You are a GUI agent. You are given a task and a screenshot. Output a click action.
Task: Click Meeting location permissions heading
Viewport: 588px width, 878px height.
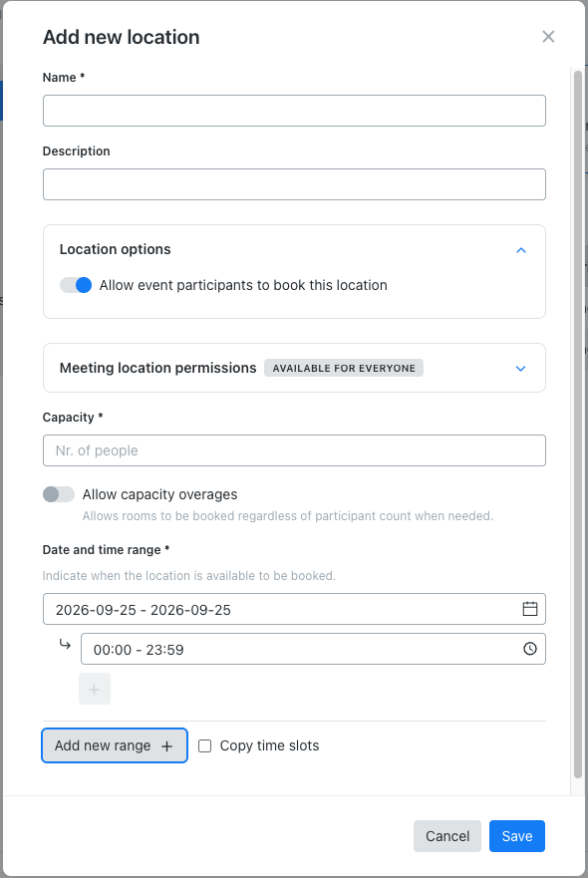[x=157, y=368]
